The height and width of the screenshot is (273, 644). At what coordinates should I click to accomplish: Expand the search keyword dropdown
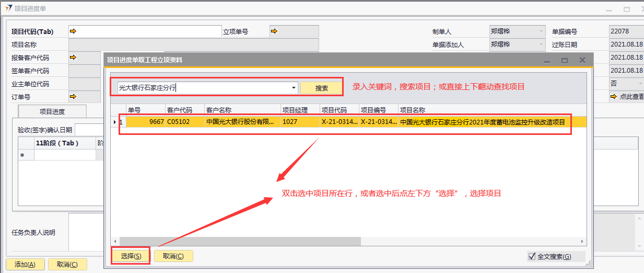point(294,88)
